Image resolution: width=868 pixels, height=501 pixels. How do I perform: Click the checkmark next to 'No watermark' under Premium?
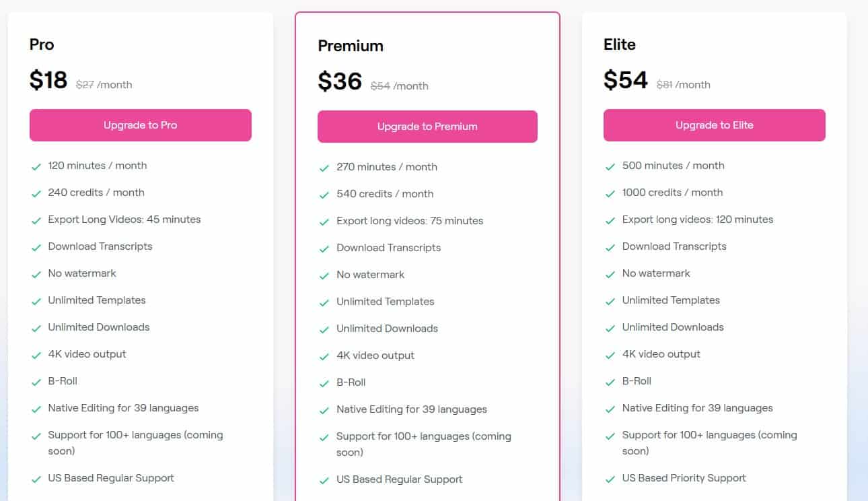325,275
